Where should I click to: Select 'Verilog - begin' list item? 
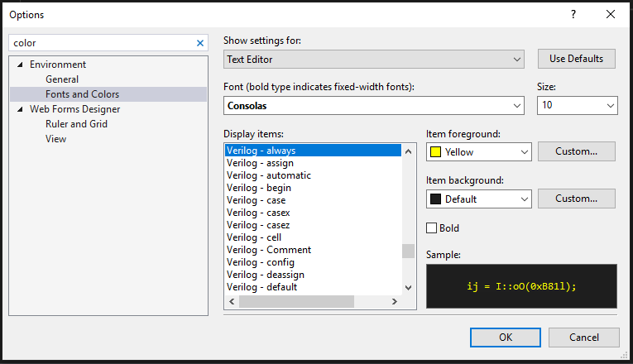click(x=313, y=188)
